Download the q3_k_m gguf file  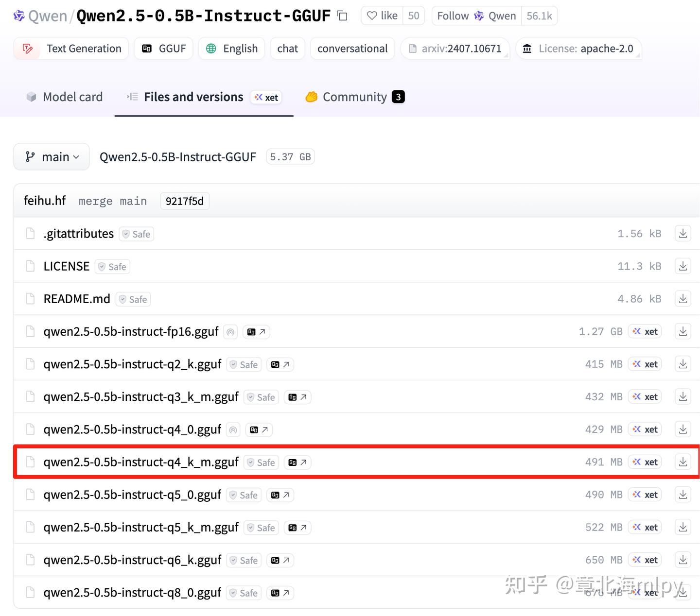point(683,396)
